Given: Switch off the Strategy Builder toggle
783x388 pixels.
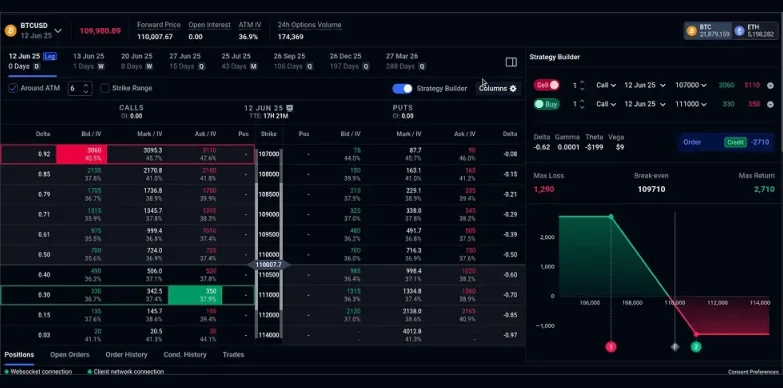Looking at the screenshot, I should [x=402, y=88].
